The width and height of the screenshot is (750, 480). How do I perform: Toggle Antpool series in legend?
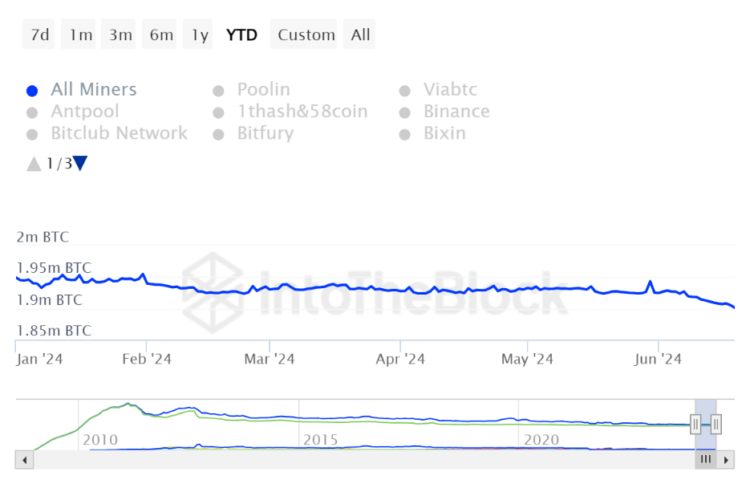coord(84,112)
